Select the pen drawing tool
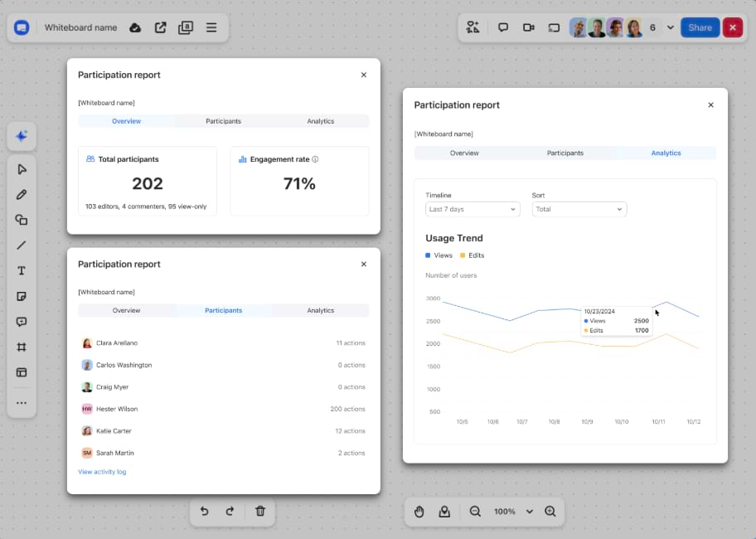The image size is (756, 539). 22,195
